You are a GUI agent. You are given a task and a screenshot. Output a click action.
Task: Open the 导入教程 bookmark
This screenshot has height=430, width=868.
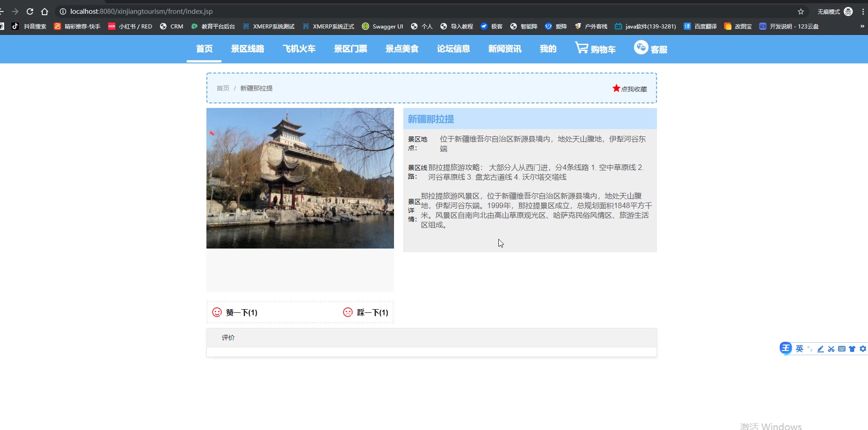[x=457, y=26]
